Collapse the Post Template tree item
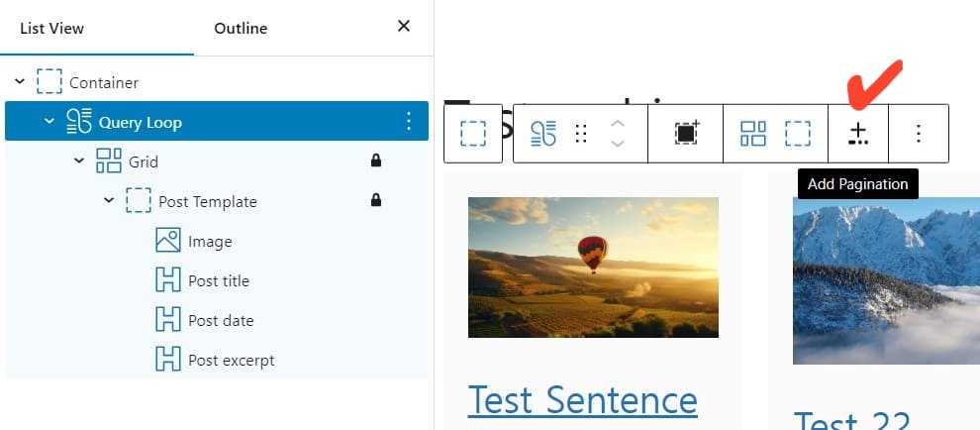980x430 pixels. point(109,201)
